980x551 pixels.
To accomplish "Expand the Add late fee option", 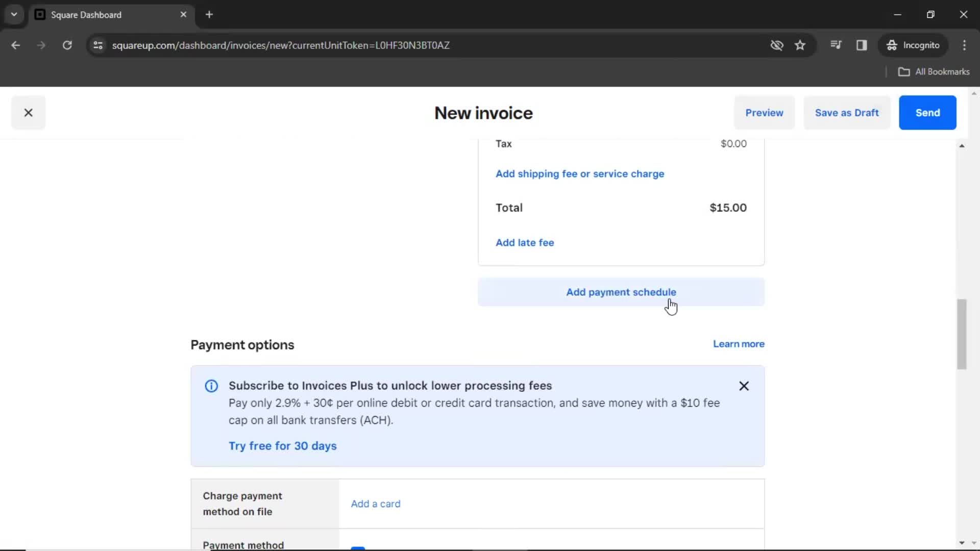I will click(524, 242).
